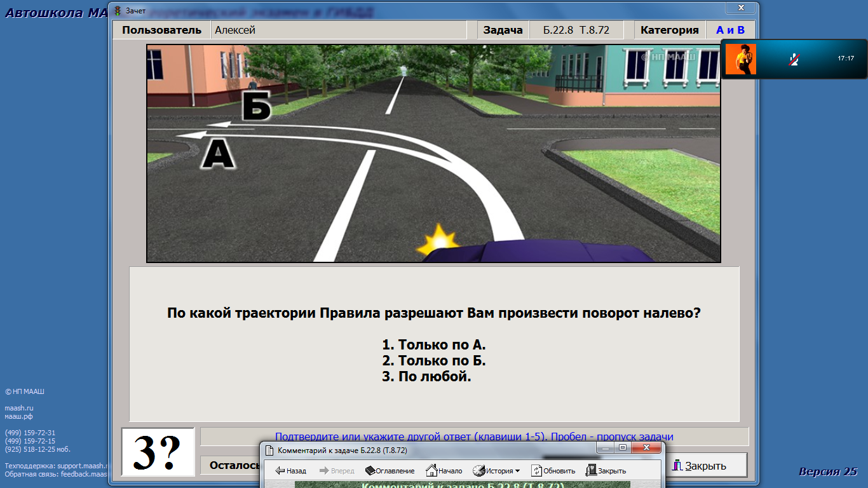868x488 pixels.
Task: Click the document icon in comment window title
Action: 269,451
